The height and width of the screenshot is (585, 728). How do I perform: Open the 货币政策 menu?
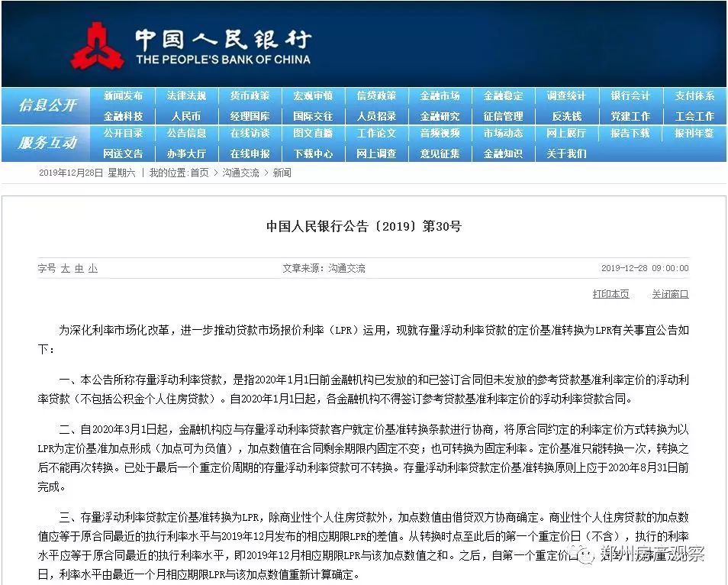pos(250,95)
